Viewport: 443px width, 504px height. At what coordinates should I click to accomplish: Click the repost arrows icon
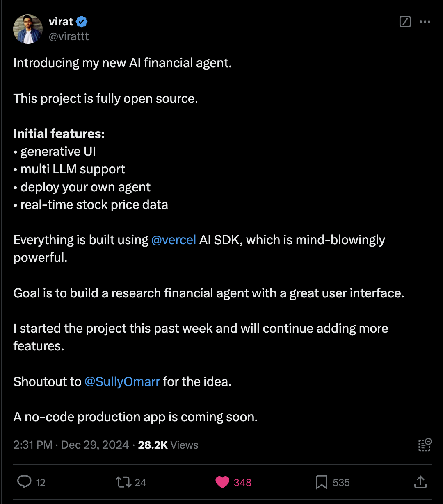[x=123, y=482]
